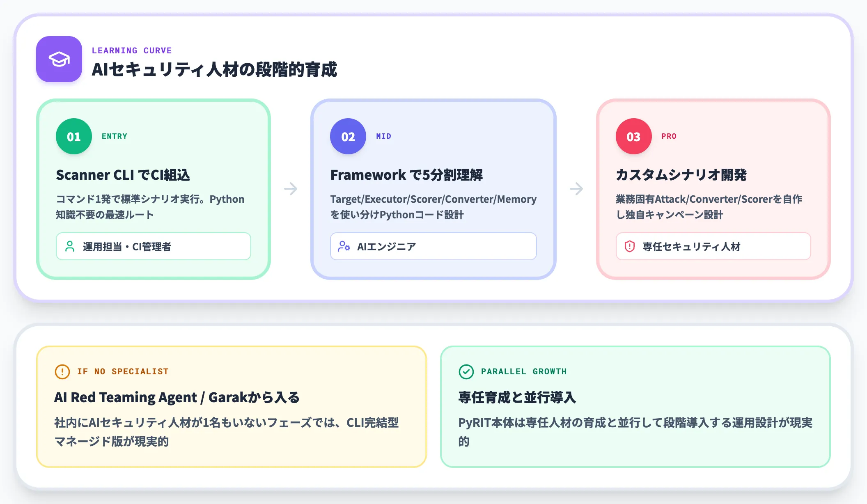867x504 pixels.
Task: Click the blue 02 step badge
Action: 348,136
